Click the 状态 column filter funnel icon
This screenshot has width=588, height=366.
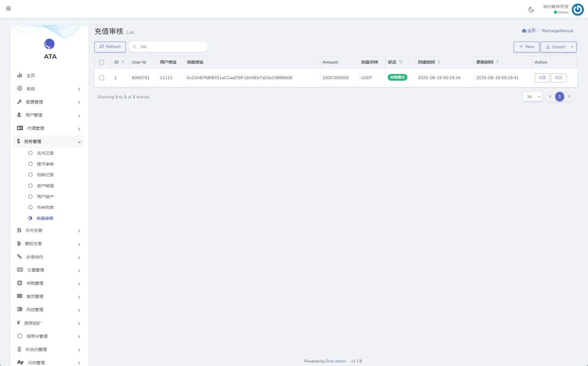click(401, 62)
